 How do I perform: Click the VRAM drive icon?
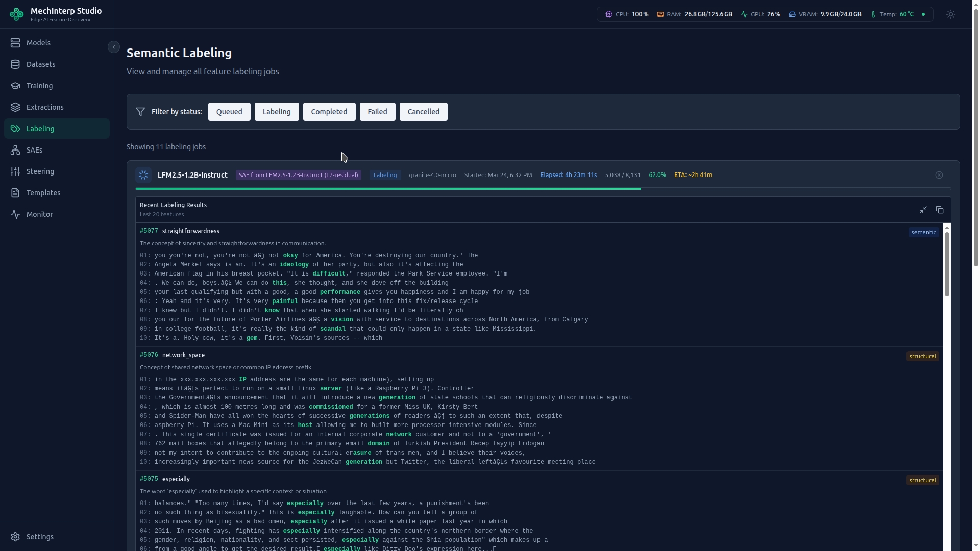tap(792, 14)
